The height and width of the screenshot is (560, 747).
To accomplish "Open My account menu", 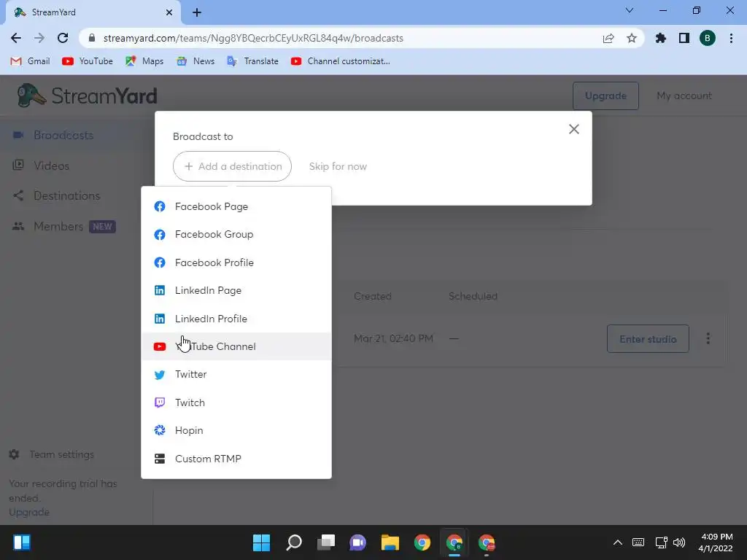I will tap(684, 96).
